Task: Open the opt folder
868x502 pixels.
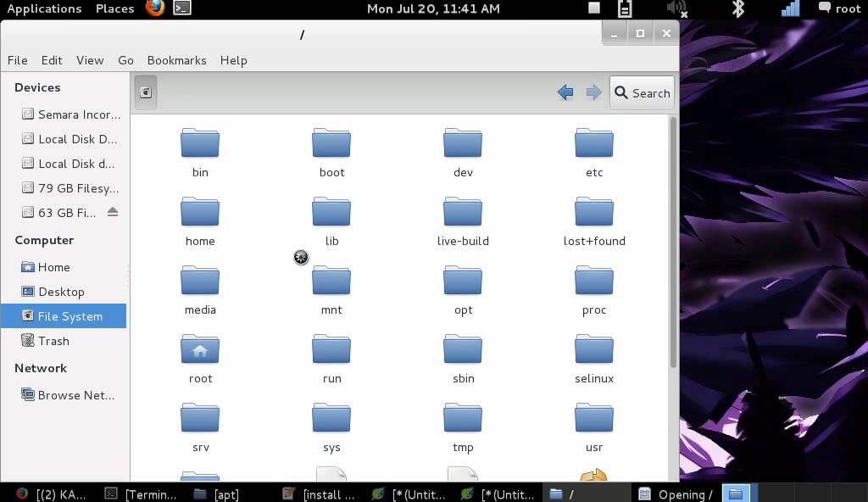Action: tap(463, 281)
